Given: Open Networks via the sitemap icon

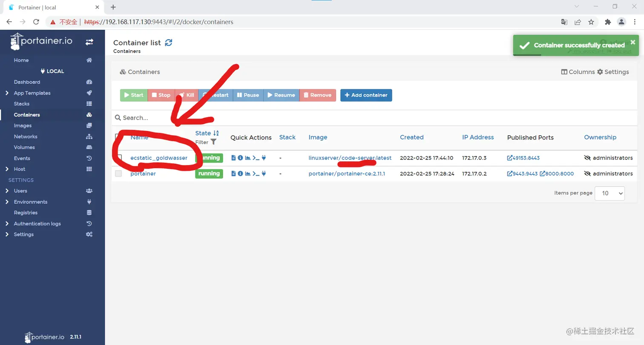Looking at the screenshot, I should click(x=89, y=137).
